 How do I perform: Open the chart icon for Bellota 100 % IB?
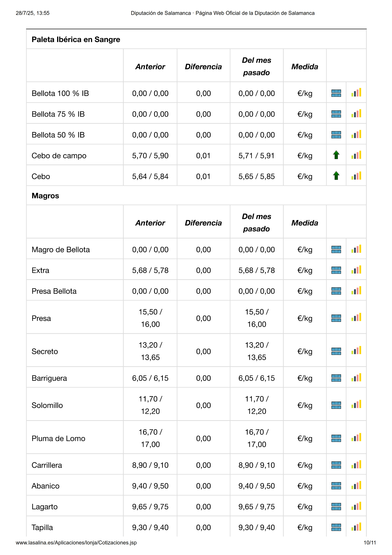pos(356,93)
